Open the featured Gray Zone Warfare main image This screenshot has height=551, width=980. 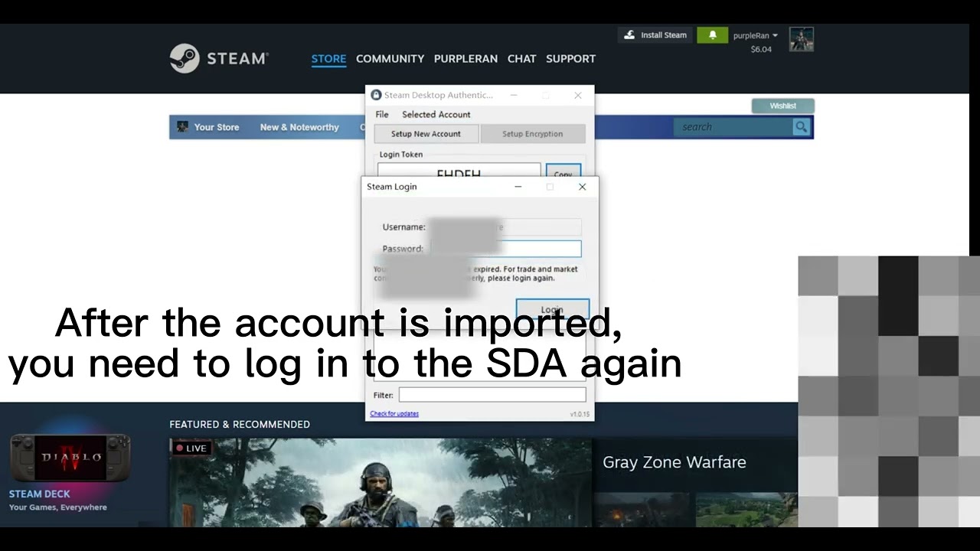381,482
